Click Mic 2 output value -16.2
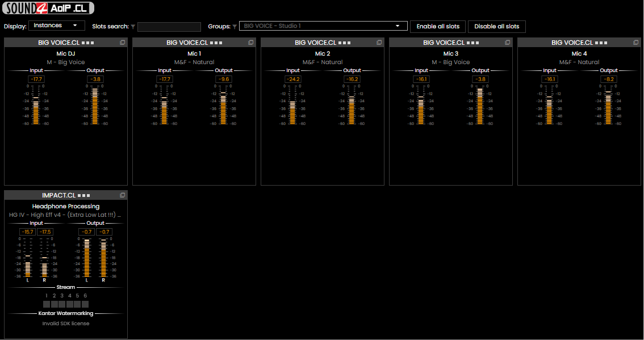 pyautogui.click(x=352, y=79)
